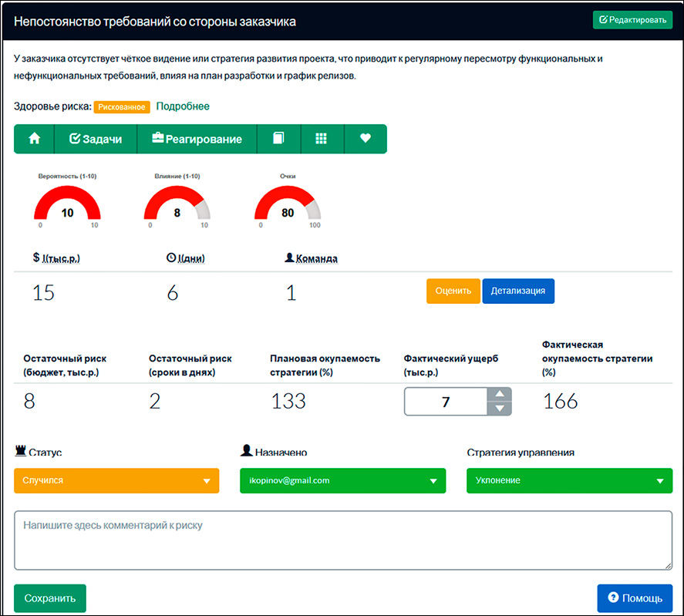This screenshot has height=616, width=684.
Task: Follow the Подробнее link
Action: [x=183, y=106]
